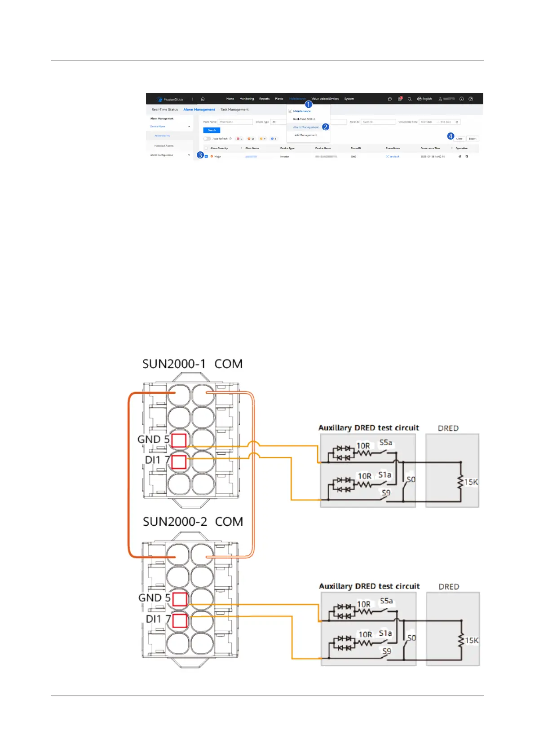Click the clear alarm icon in Operation column

point(460,156)
